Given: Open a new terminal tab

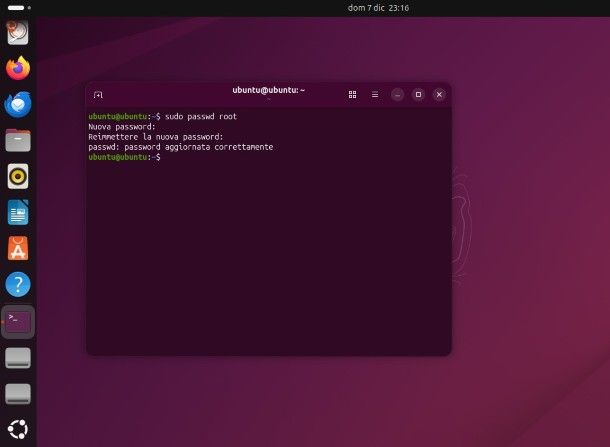Looking at the screenshot, I should tap(98, 94).
